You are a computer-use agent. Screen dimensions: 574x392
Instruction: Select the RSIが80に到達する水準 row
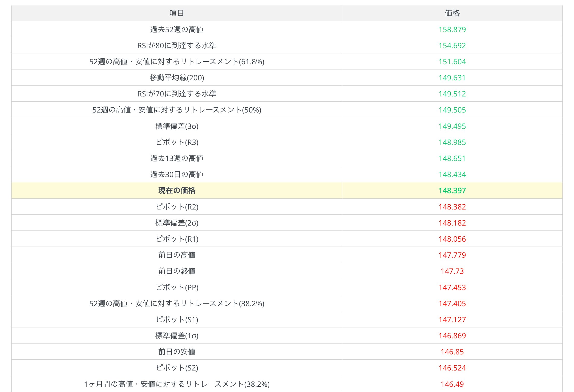click(x=177, y=46)
